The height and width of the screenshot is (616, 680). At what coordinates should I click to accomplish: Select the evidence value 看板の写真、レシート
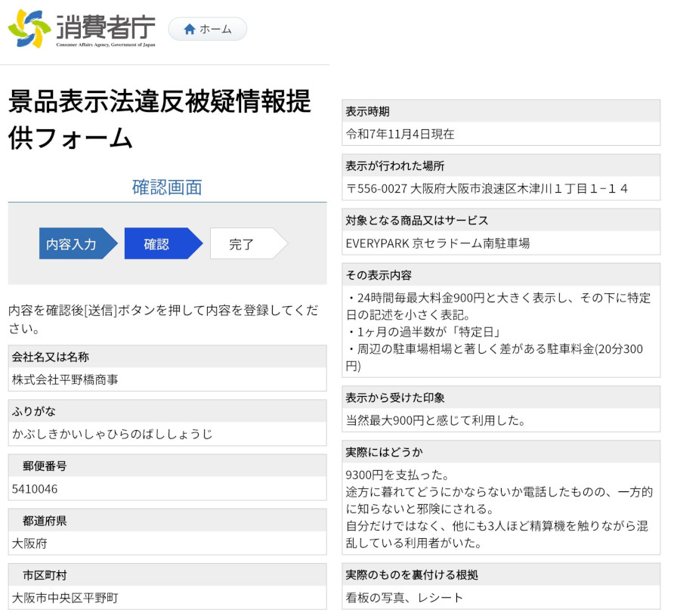pyautogui.click(x=404, y=597)
